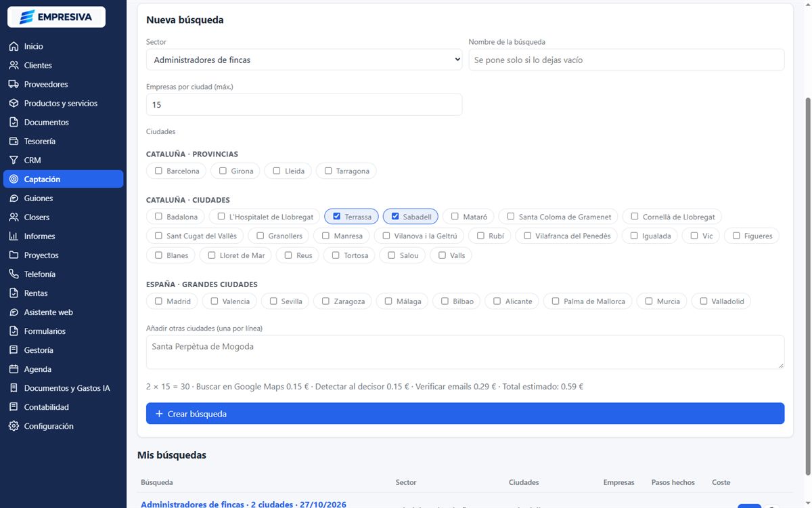Click the Formularios document icon
This screenshot has width=812, height=508.
pos(14,331)
